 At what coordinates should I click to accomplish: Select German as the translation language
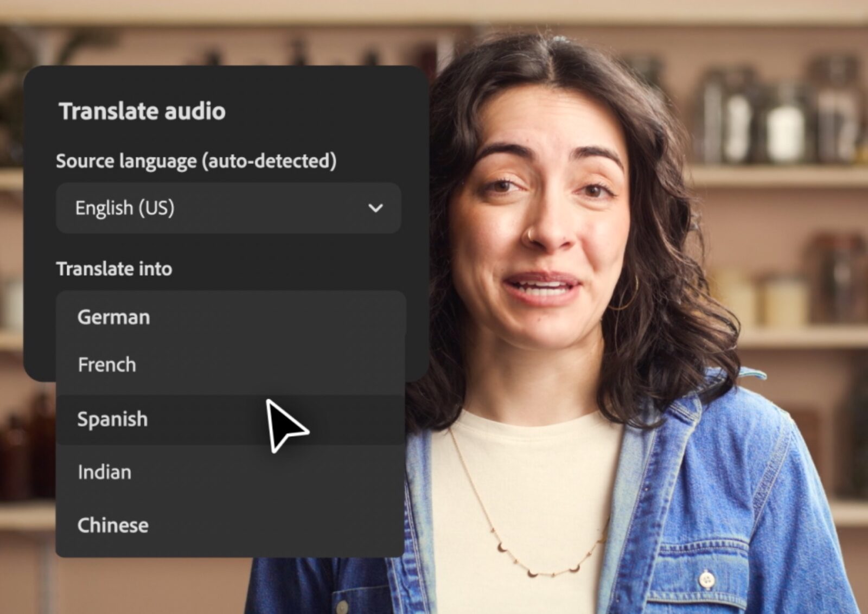coord(113,317)
